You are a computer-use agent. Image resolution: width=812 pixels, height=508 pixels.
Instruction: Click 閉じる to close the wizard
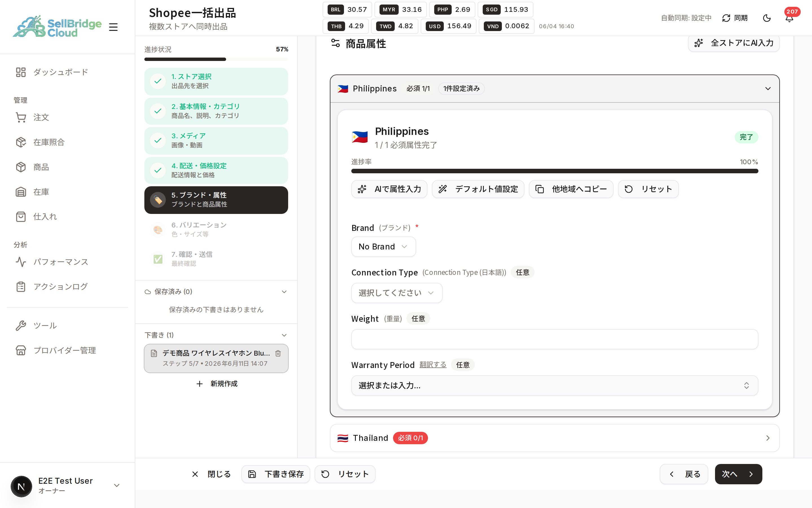pyautogui.click(x=211, y=474)
